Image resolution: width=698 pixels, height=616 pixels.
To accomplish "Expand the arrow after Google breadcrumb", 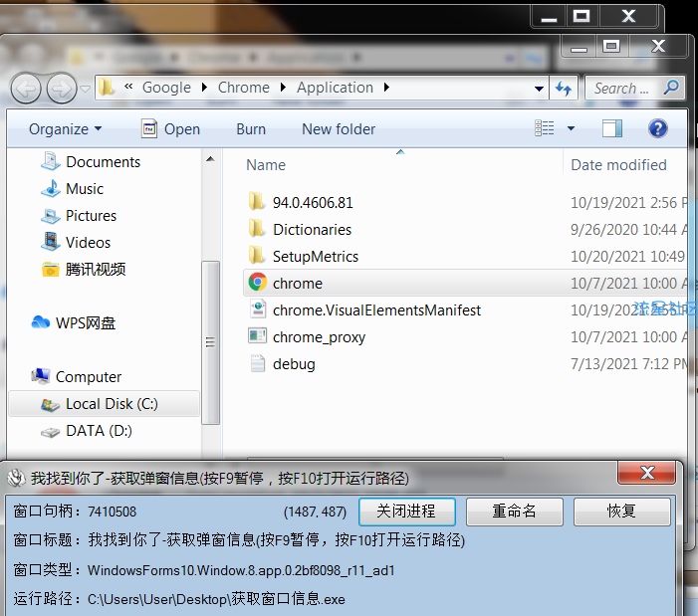I will [204, 88].
